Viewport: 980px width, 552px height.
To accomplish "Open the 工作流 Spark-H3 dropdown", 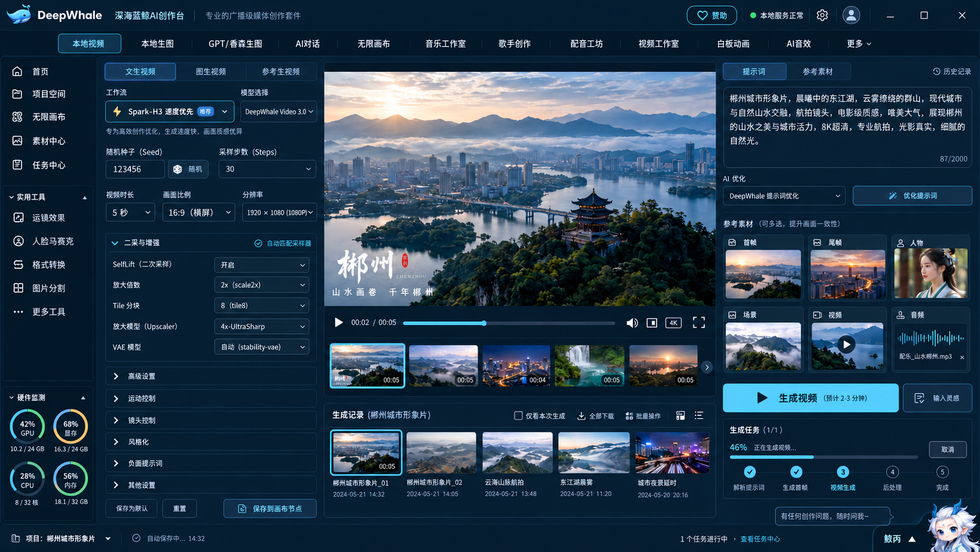I will pos(170,111).
